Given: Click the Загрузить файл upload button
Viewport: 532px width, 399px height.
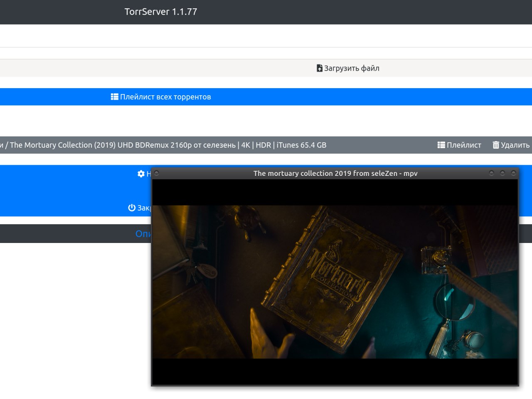Looking at the screenshot, I should [348, 68].
